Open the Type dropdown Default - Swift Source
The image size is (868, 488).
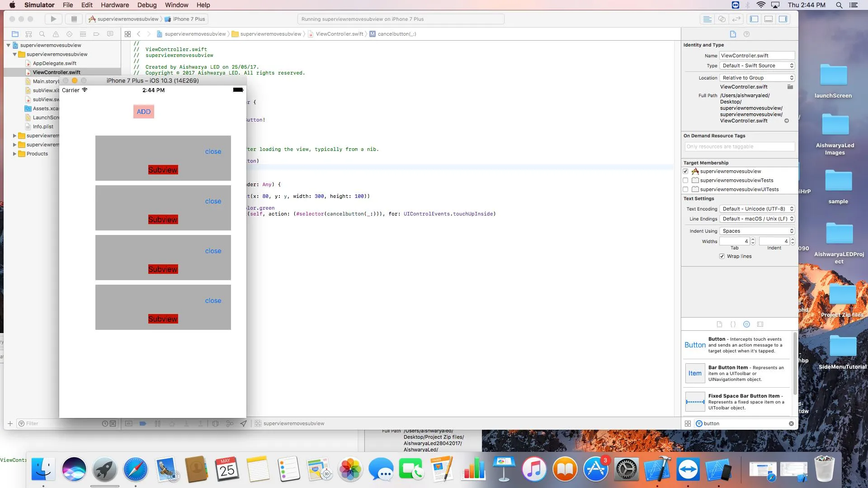(757, 66)
